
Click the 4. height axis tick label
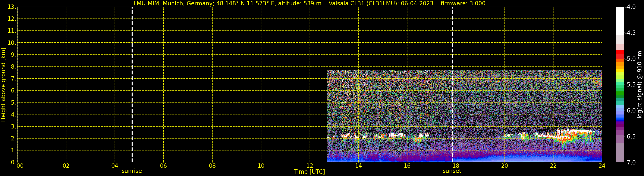13,114
